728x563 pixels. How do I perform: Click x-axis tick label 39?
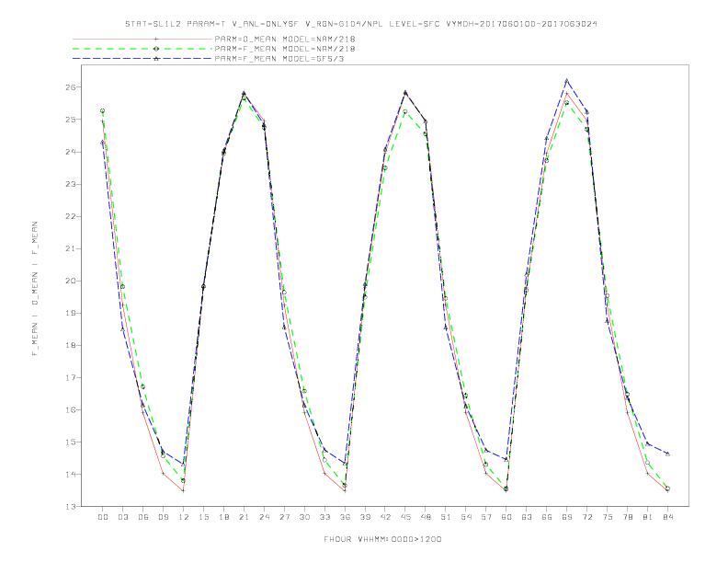pyautogui.click(x=365, y=517)
